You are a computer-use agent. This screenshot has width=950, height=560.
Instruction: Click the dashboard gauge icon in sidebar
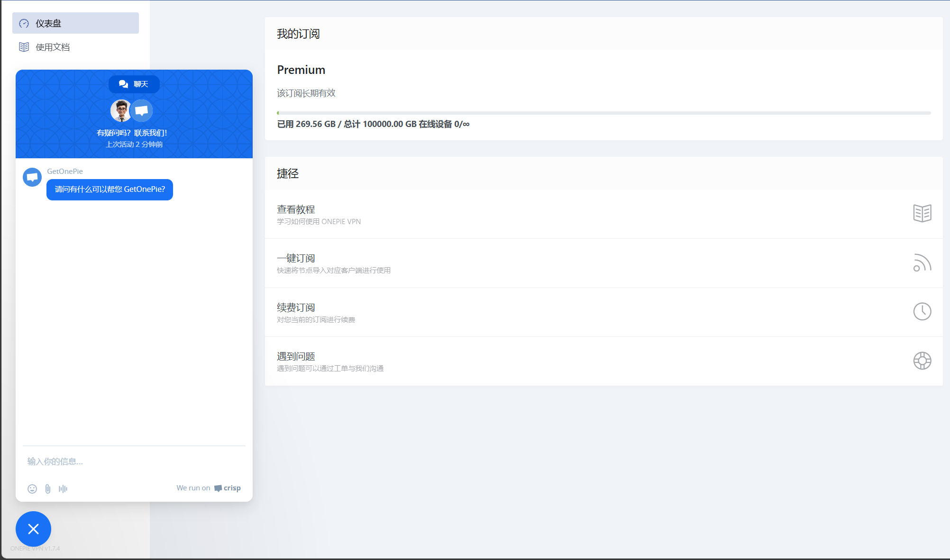pos(24,23)
